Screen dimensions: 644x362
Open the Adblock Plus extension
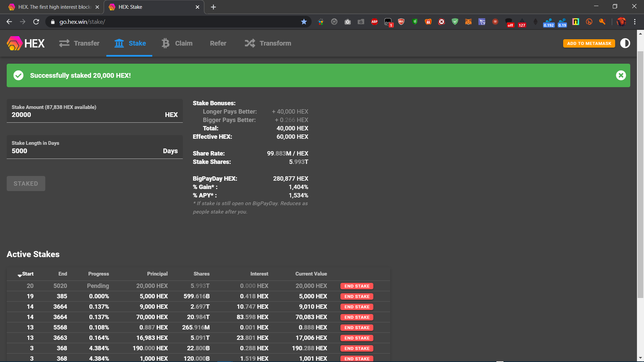374,22
